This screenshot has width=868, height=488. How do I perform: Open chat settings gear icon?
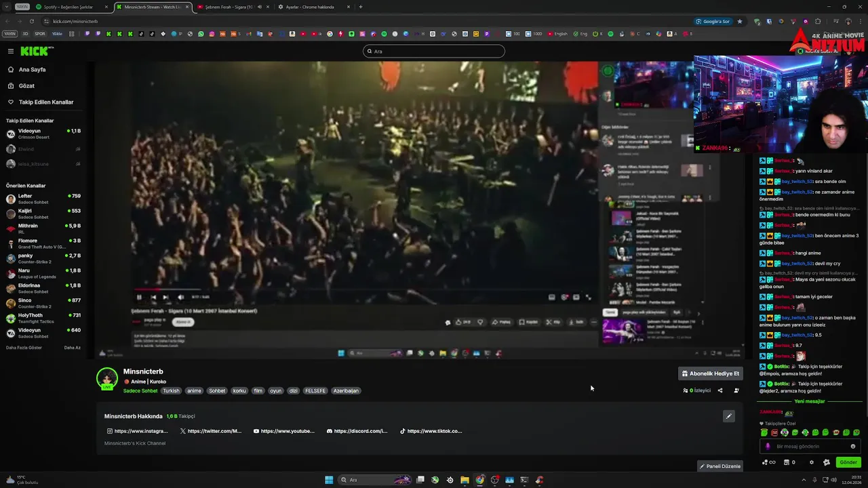[x=812, y=462]
